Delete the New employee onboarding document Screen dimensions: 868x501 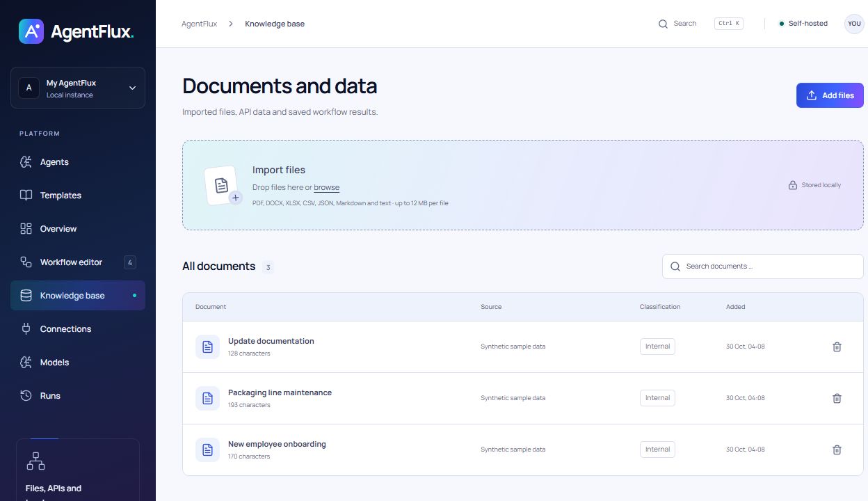837,450
